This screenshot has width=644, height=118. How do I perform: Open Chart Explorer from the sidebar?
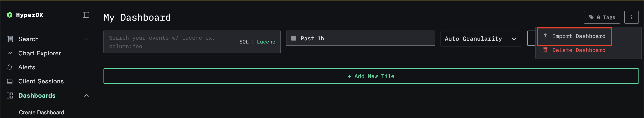tap(39, 53)
